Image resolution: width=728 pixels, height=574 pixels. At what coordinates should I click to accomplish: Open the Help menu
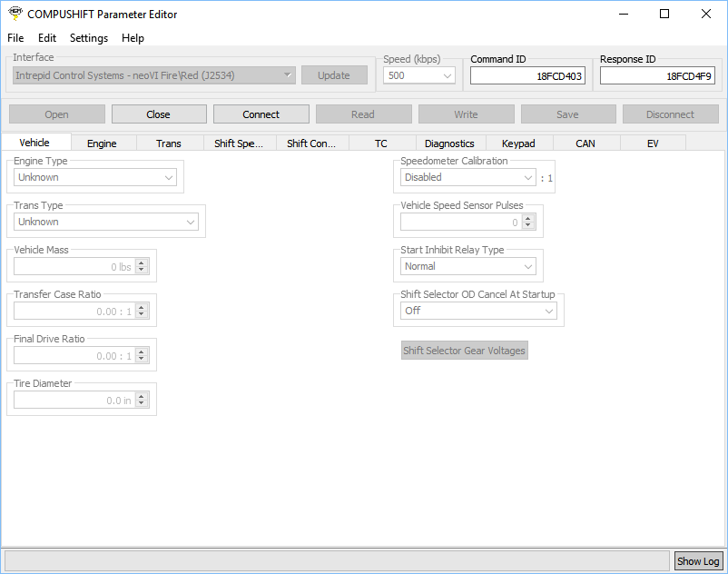(133, 38)
